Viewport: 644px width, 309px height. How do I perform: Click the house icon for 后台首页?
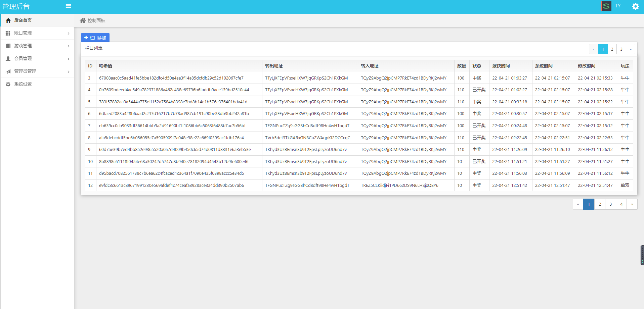coord(8,20)
